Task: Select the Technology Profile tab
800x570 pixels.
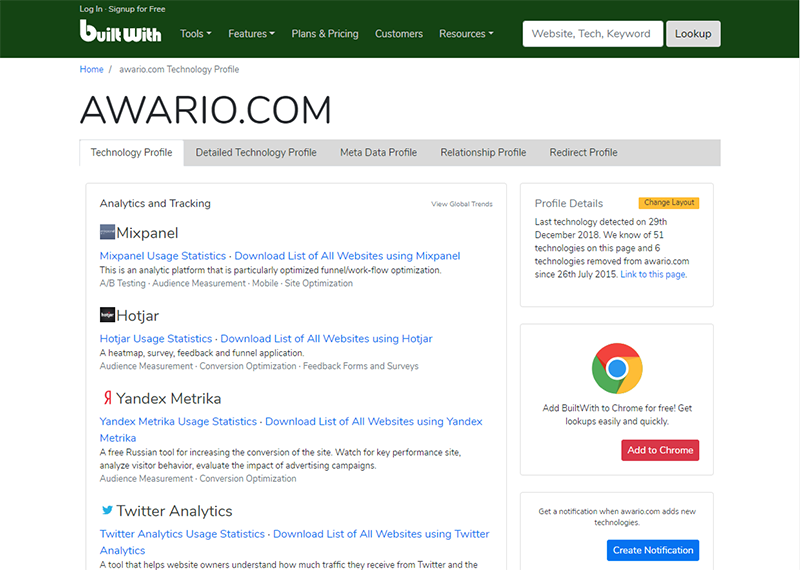Action: click(x=132, y=153)
